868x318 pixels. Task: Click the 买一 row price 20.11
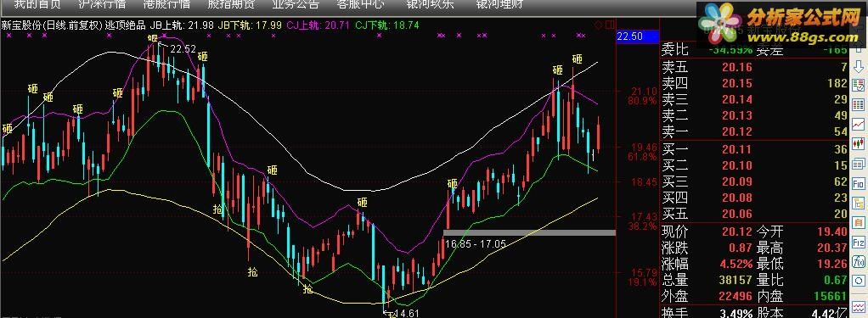(x=737, y=149)
